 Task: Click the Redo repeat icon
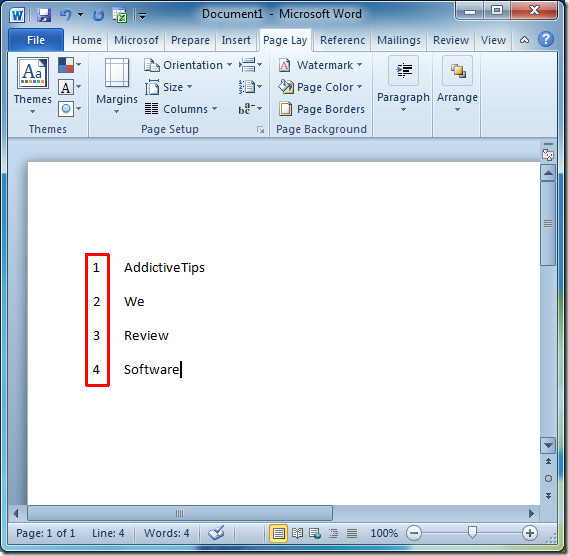[x=98, y=15]
